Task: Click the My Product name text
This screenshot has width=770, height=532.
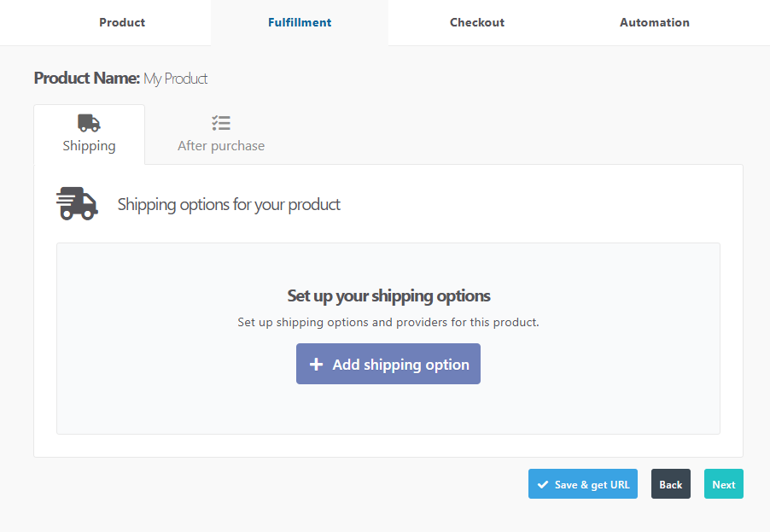Action: pos(176,79)
